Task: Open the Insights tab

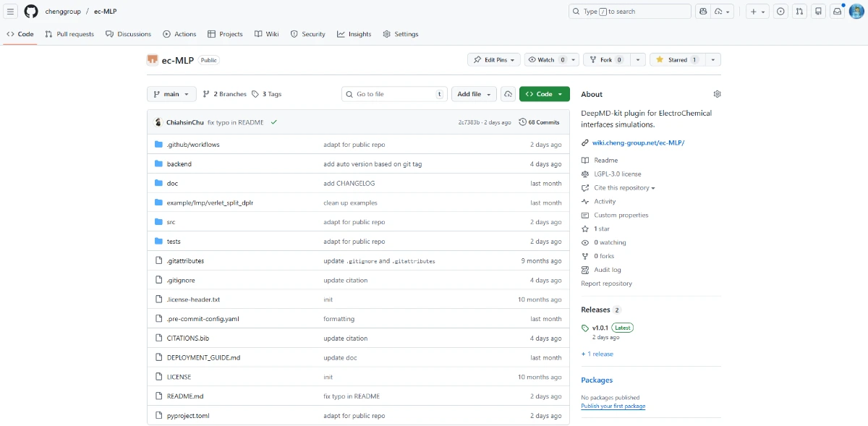Action: [354, 34]
